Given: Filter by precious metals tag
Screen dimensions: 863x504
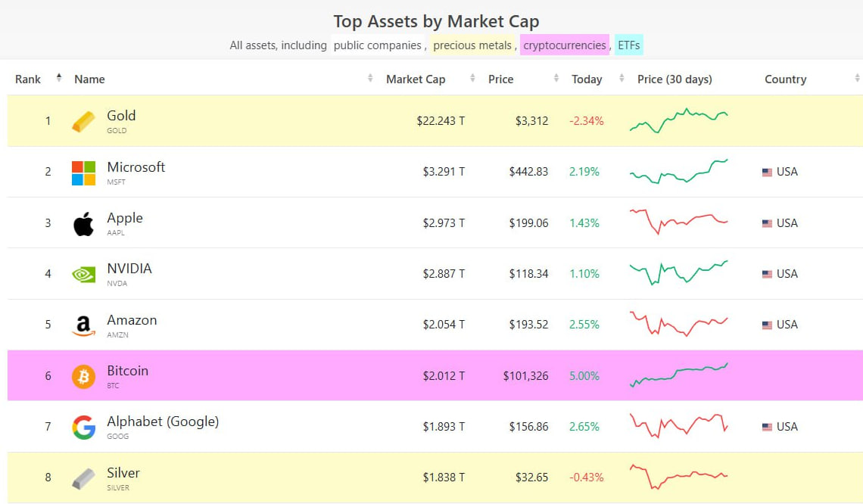Looking at the screenshot, I should tap(472, 45).
